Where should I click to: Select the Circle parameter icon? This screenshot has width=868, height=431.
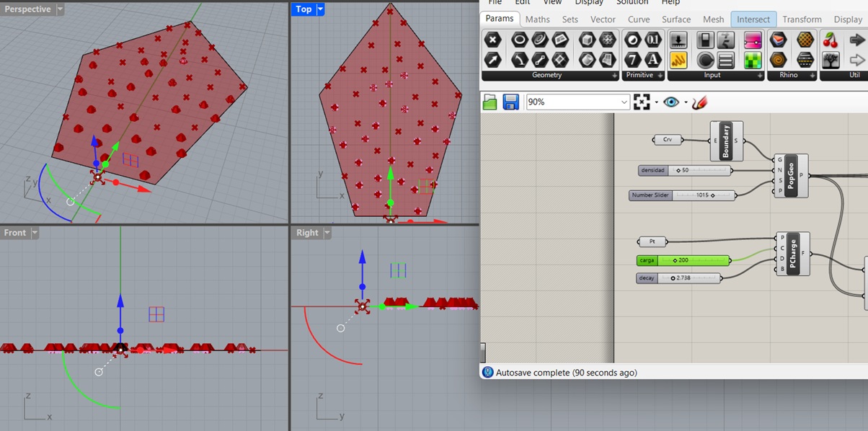(519, 39)
